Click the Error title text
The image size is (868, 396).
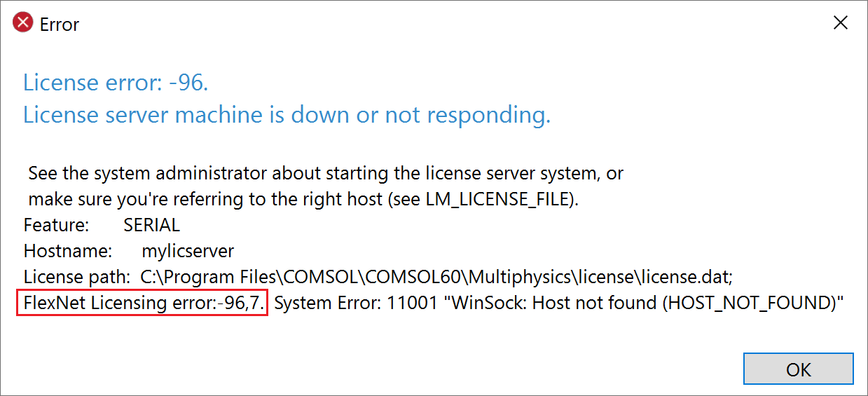click(x=60, y=25)
